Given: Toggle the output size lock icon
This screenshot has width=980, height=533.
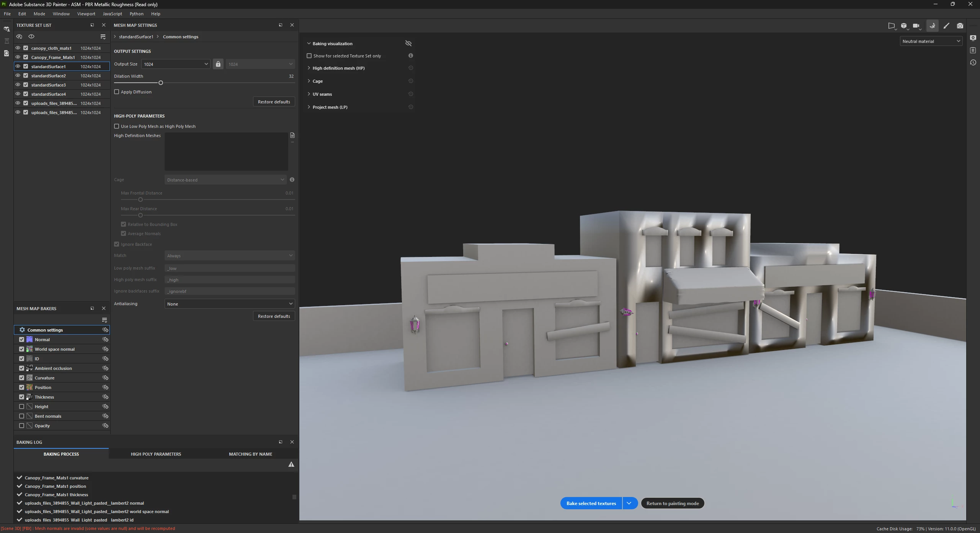Looking at the screenshot, I should pos(218,64).
